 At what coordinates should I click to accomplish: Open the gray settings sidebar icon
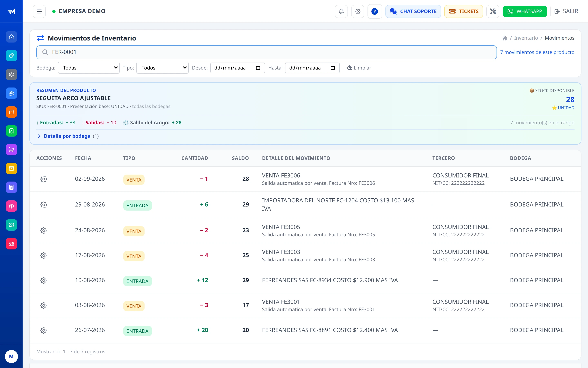pyautogui.click(x=11, y=74)
